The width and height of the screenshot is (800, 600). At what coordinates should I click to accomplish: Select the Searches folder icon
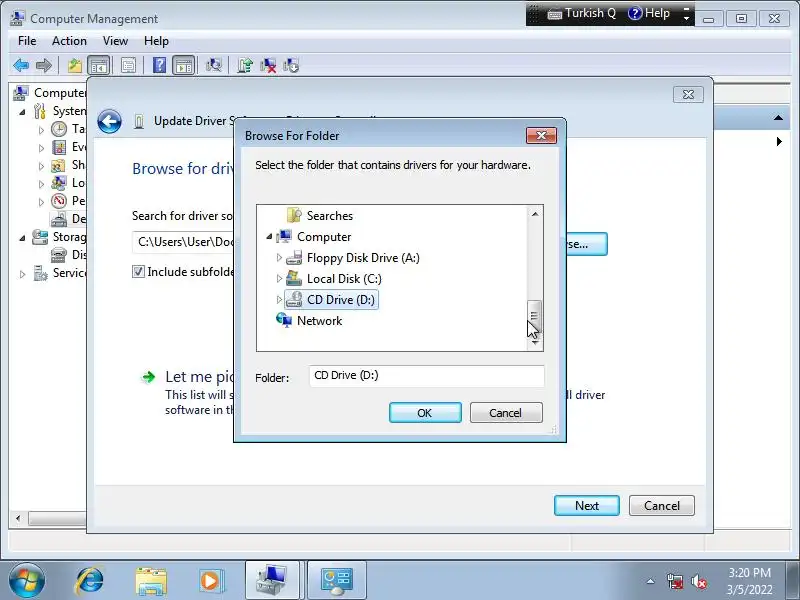point(294,215)
